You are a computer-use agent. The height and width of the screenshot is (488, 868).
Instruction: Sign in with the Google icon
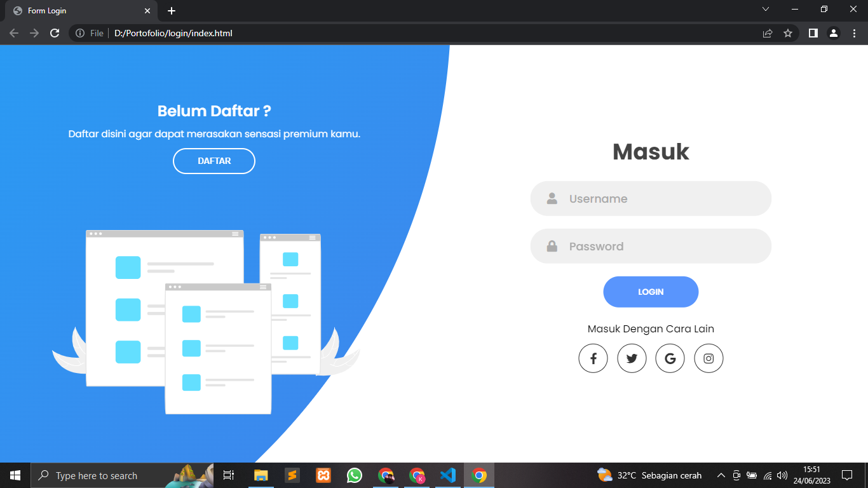670,358
